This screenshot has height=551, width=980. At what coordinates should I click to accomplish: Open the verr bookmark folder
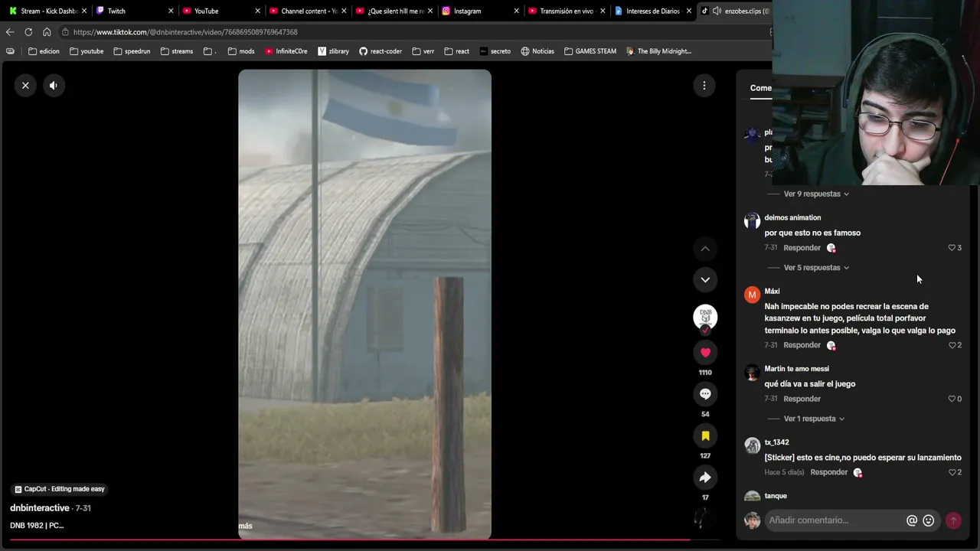click(423, 51)
